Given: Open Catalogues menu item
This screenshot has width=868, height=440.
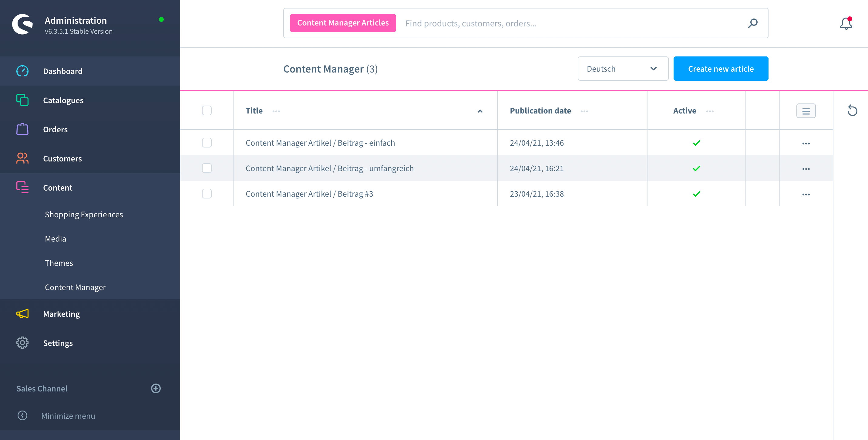Looking at the screenshot, I should (x=90, y=100).
